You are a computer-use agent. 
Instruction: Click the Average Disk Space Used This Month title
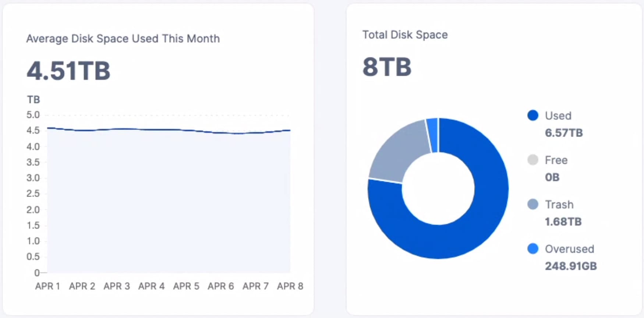(x=123, y=39)
